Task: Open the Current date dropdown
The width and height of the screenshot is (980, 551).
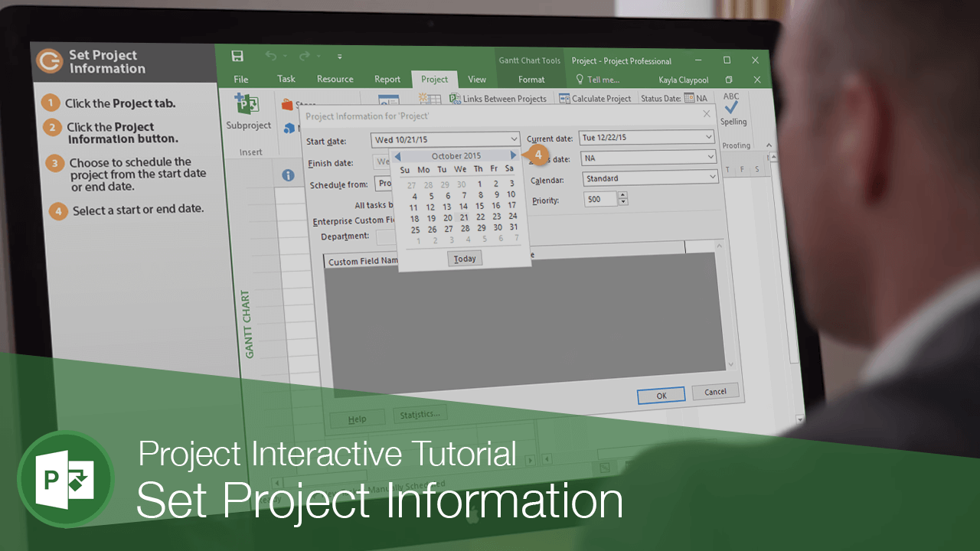Action: [707, 137]
